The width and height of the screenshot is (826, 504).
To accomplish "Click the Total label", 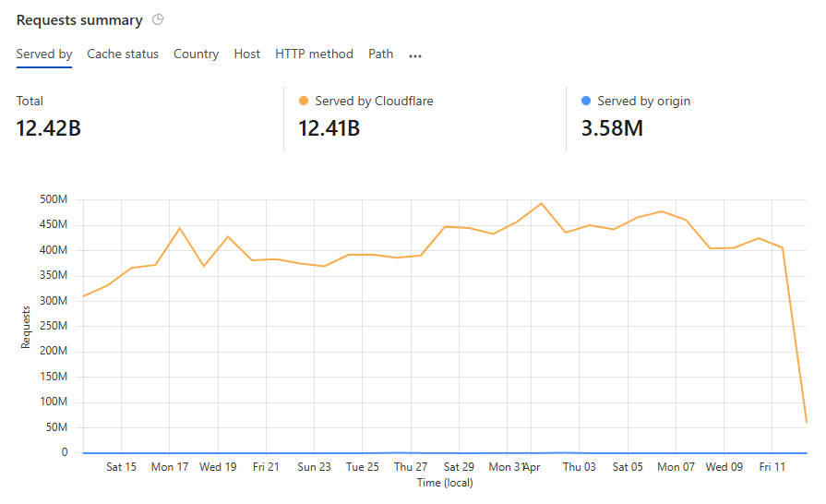I will click(30, 101).
